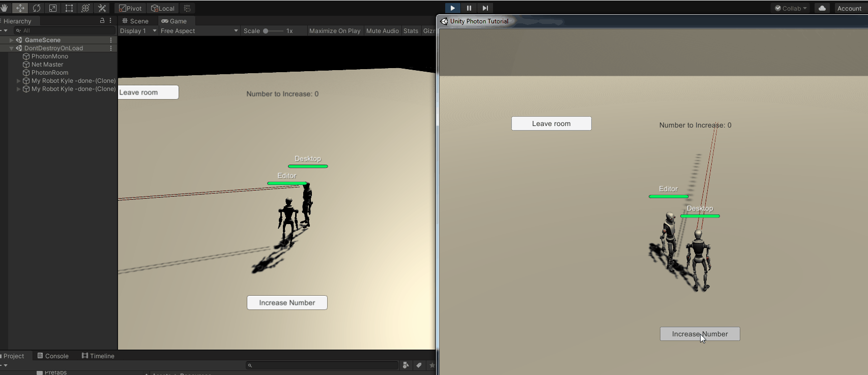Select PhotonRoom object
Screen dimensions: 868x375
coord(50,73)
